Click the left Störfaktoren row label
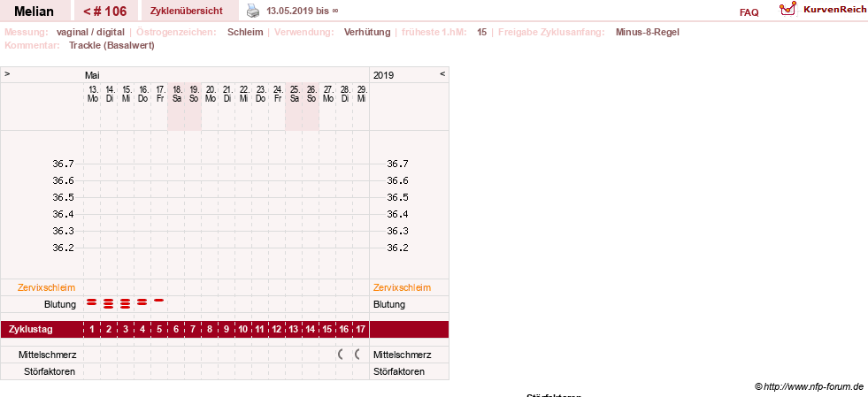This screenshot has width=868, height=397. (50, 371)
